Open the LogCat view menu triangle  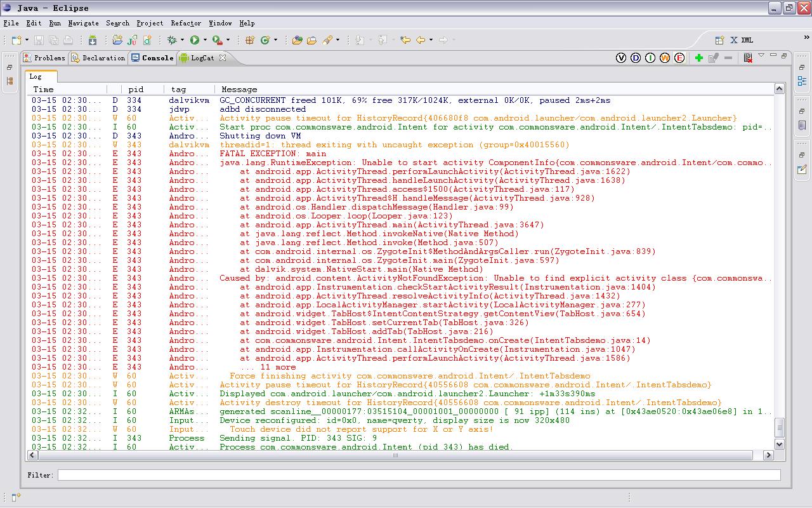761,56
